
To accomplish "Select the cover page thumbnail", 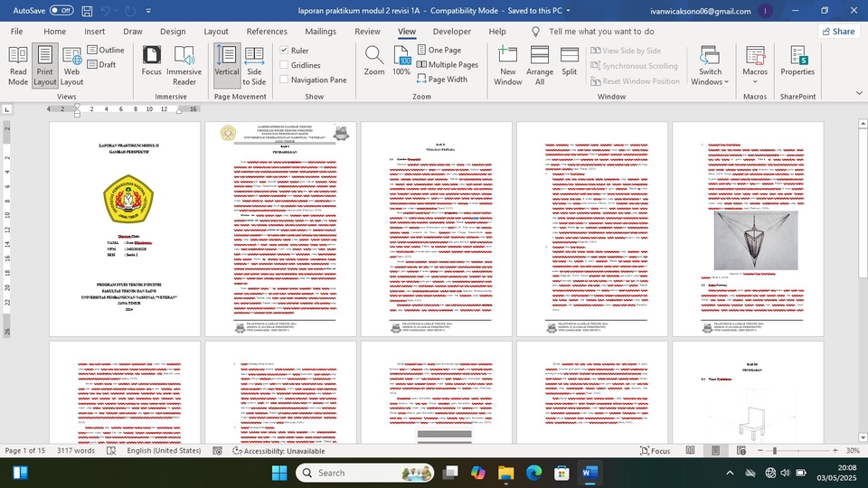I will coord(125,229).
